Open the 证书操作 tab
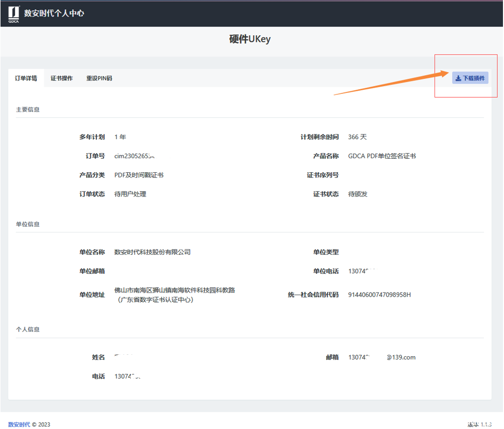 tap(62, 78)
